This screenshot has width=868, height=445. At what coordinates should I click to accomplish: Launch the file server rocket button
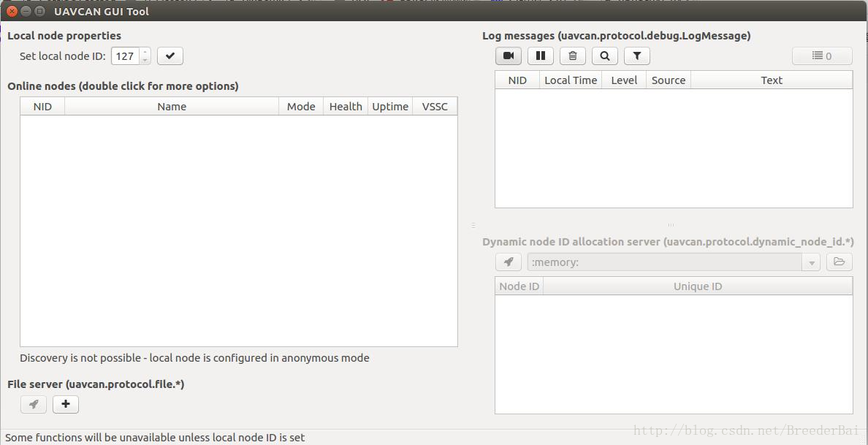tap(33, 404)
